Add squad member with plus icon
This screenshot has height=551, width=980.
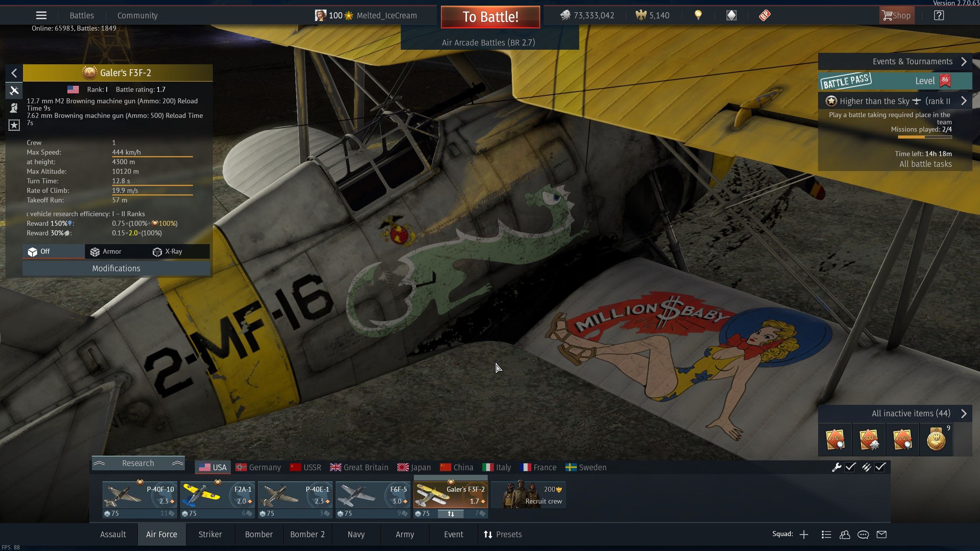coord(804,535)
